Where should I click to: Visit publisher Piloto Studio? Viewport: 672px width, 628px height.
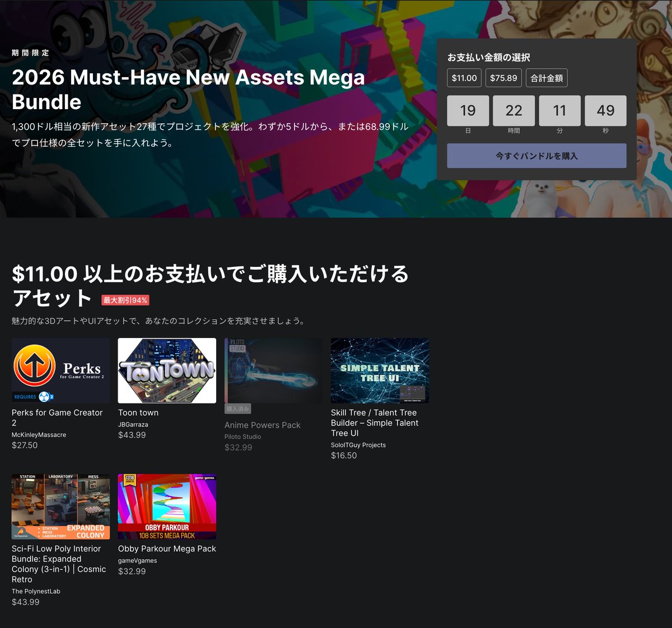[242, 437]
